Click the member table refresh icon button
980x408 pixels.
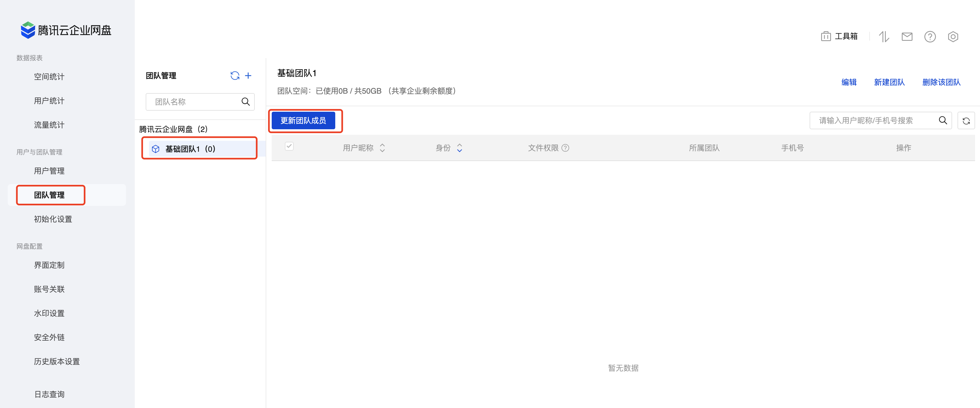(966, 121)
